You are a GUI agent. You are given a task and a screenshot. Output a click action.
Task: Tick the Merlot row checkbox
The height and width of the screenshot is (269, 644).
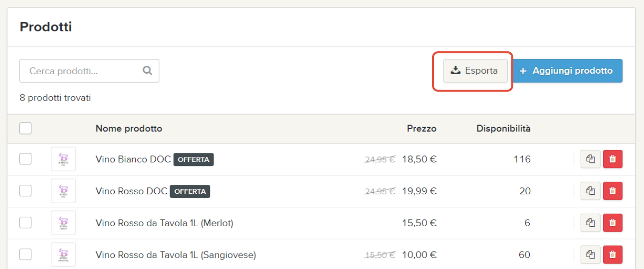pos(25,223)
